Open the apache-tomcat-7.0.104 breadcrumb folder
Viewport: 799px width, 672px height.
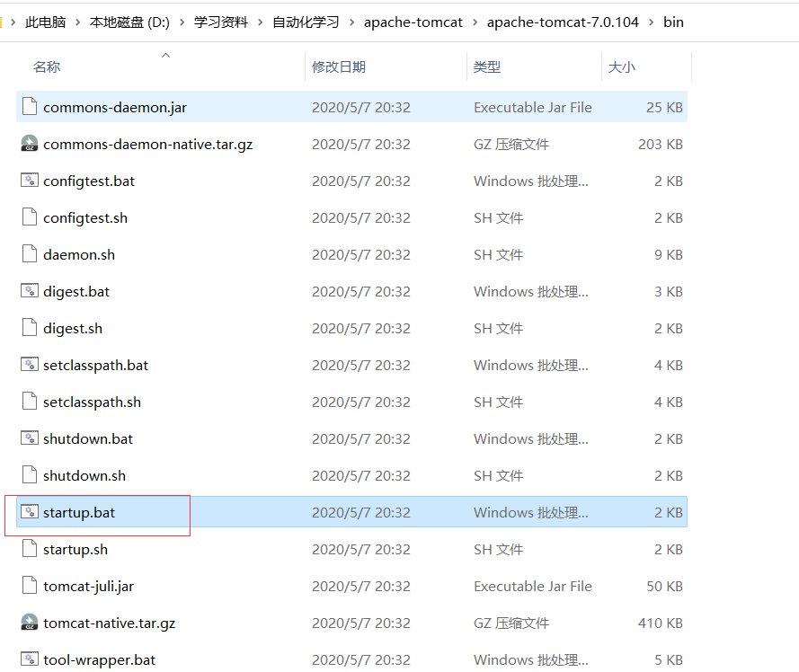(563, 22)
